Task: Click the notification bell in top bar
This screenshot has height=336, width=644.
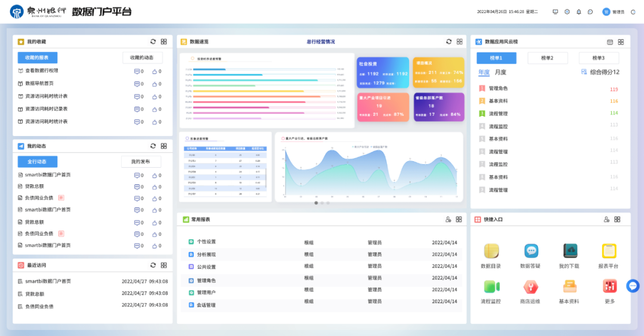Action: point(578,12)
